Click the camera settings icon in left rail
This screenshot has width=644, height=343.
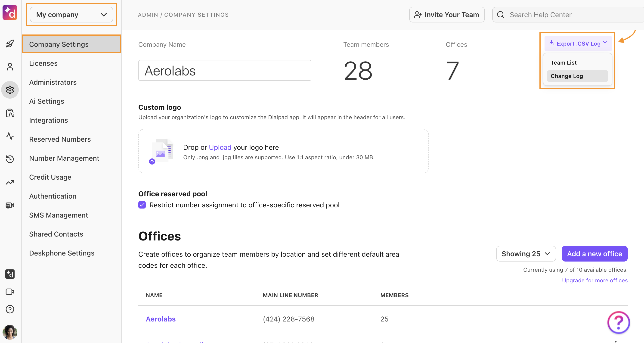(x=10, y=205)
